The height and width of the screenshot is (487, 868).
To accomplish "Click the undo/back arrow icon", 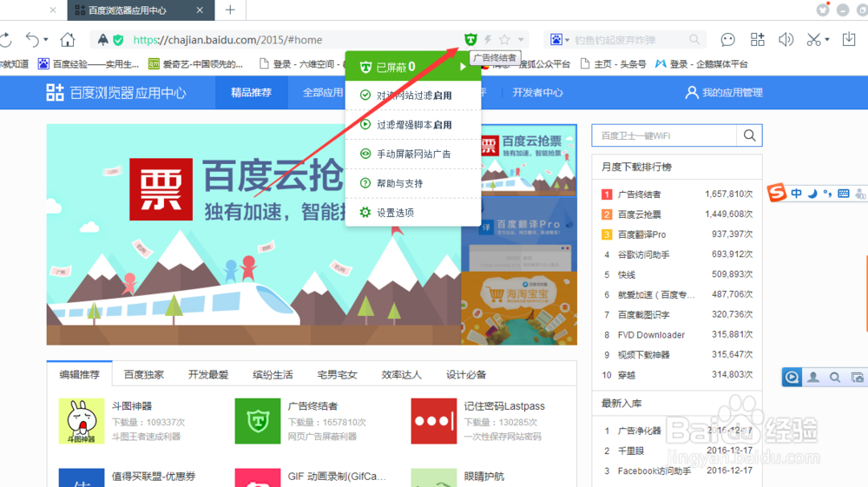I will 32,40.
